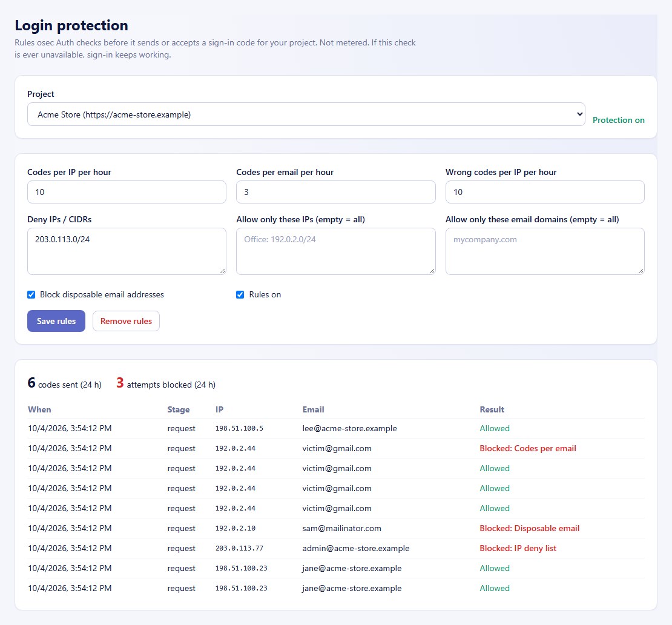672x625 pixels.
Task: Focus the Codes per IP per hour field
Action: coord(127,192)
